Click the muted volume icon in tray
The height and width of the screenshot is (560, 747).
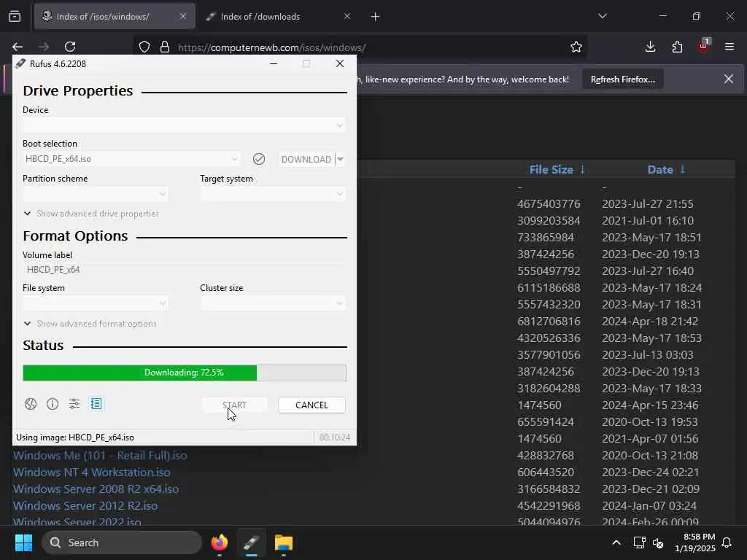tap(659, 542)
